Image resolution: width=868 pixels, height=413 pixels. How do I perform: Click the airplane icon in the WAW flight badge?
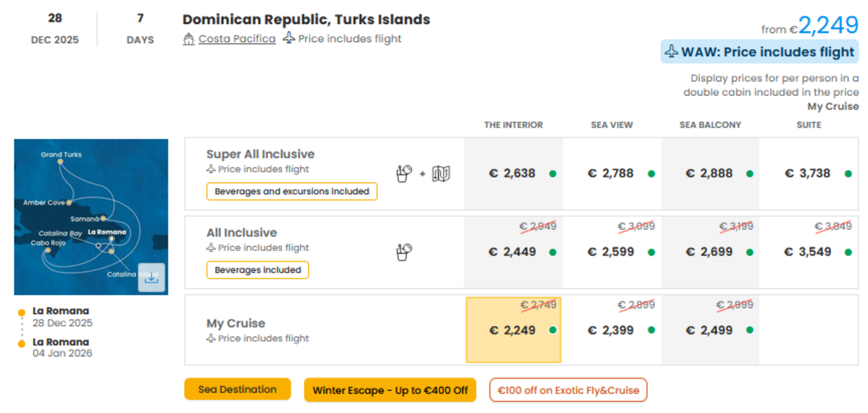pos(671,52)
